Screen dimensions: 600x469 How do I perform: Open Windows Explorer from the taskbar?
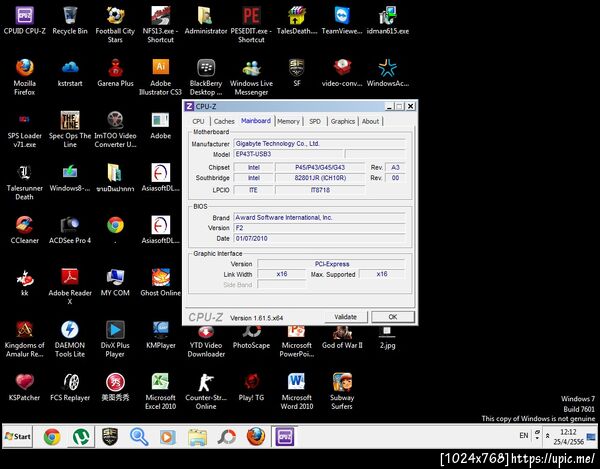[197, 436]
